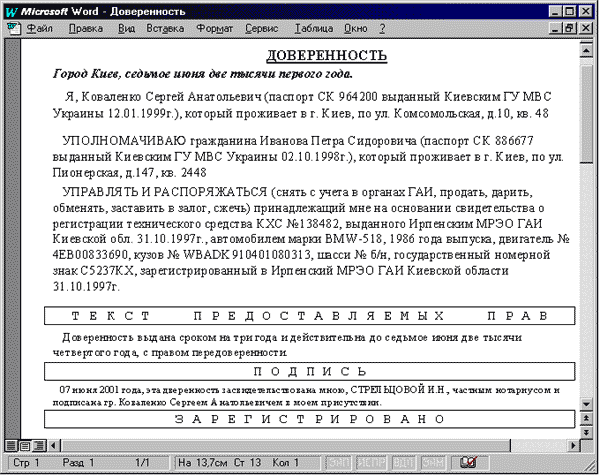Open the ? help menu
The width and height of the screenshot is (600, 476).
[382, 29]
